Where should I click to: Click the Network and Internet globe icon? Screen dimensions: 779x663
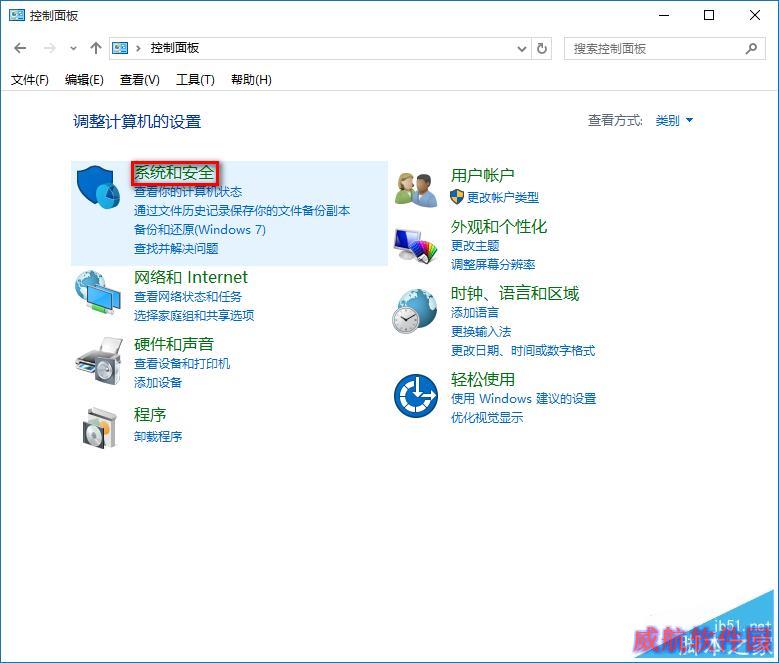[x=98, y=293]
